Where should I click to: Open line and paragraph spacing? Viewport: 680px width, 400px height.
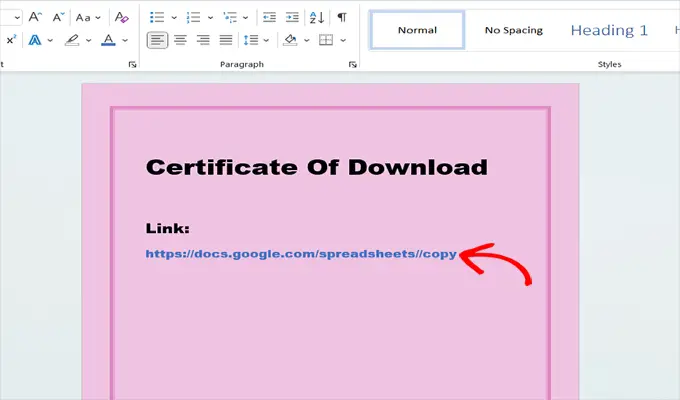(251, 40)
